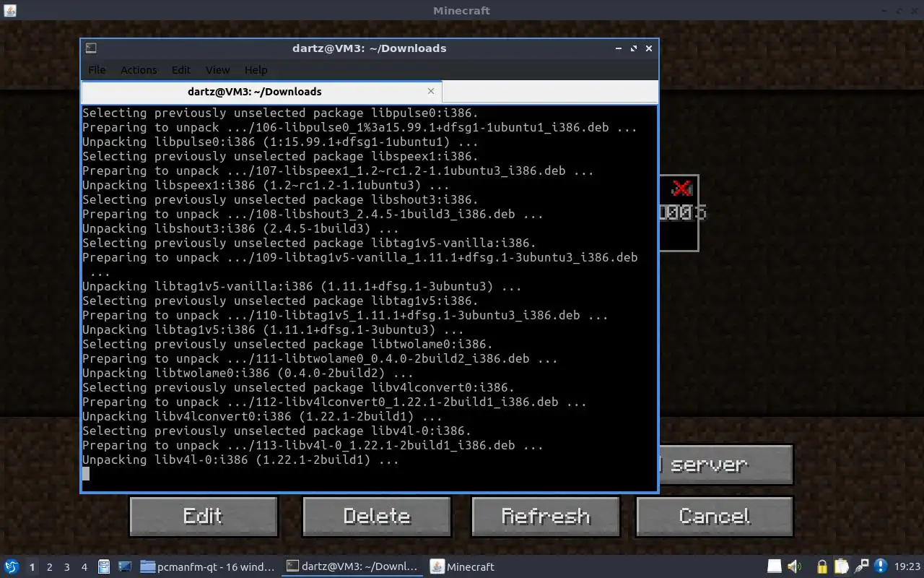
Task: Click the 'Unpacking libshout3:i386 (2.4.5-1build3)' line
Action: (x=240, y=228)
